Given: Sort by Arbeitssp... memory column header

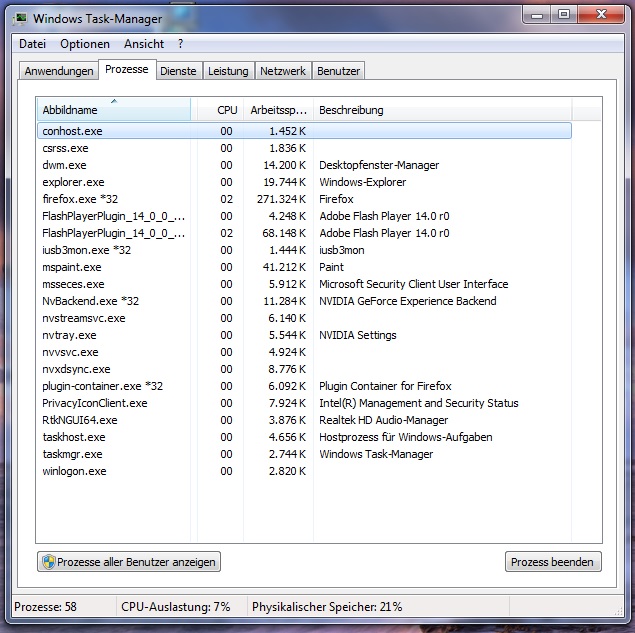Looking at the screenshot, I should point(278,109).
